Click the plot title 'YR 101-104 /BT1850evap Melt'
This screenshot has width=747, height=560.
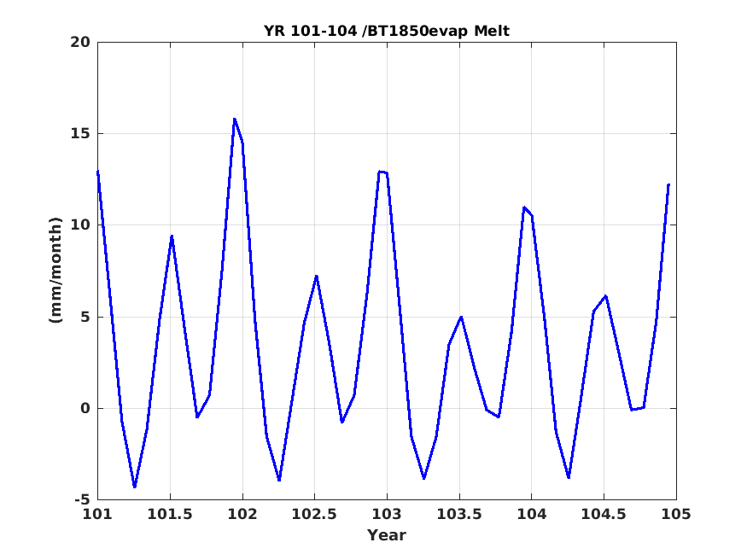coord(387,31)
